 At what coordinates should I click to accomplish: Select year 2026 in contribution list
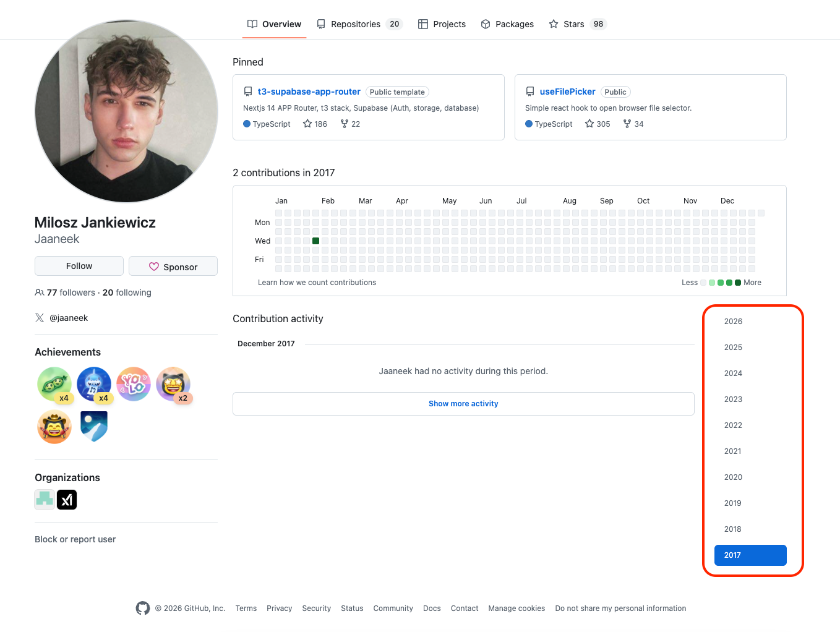(x=750, y=322)
